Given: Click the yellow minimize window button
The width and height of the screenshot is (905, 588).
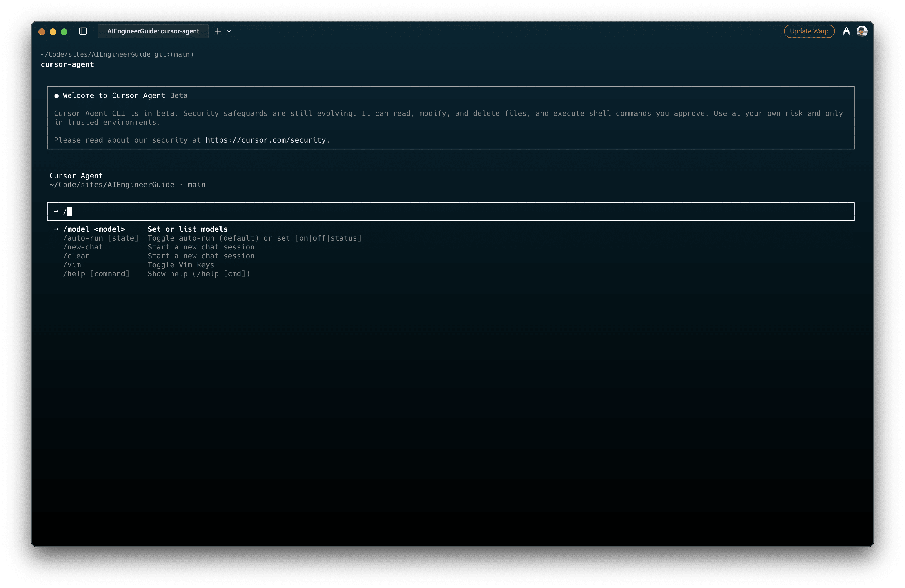Looking at the screenshot, I should pyautogui.click(x=53, y=31).
